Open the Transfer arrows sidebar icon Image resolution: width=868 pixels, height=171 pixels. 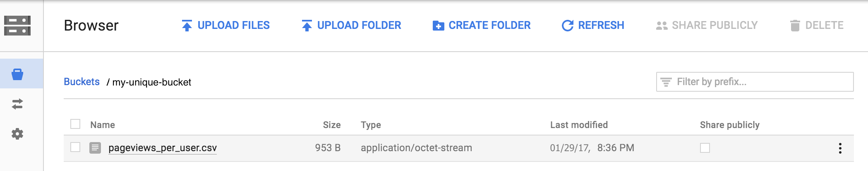17,104
